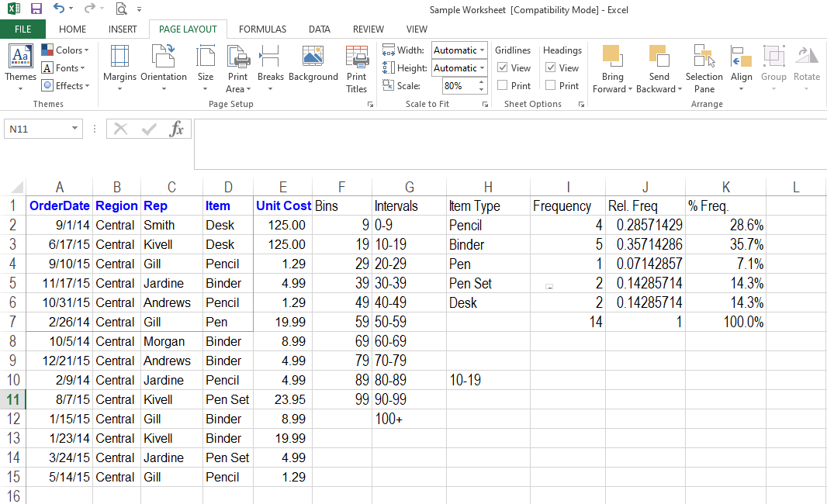
Task: Open the theme Colors menu
Action: 66,50
